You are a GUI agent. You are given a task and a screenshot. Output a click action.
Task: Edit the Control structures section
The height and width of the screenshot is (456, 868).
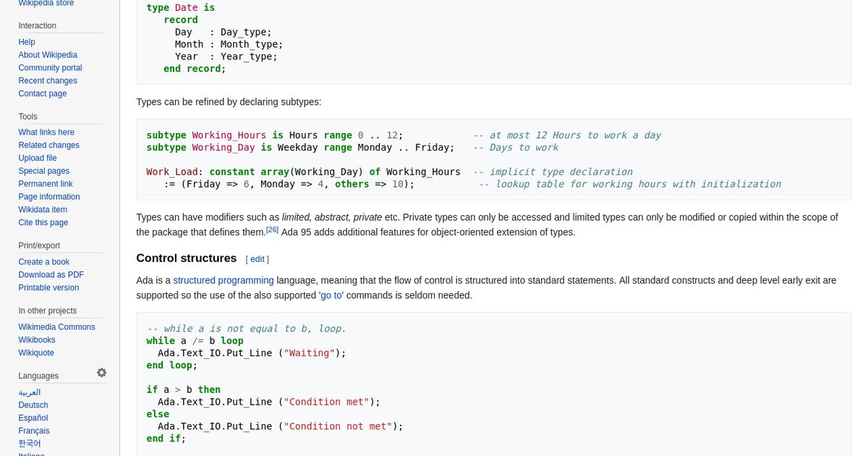(x=257, y=259)
